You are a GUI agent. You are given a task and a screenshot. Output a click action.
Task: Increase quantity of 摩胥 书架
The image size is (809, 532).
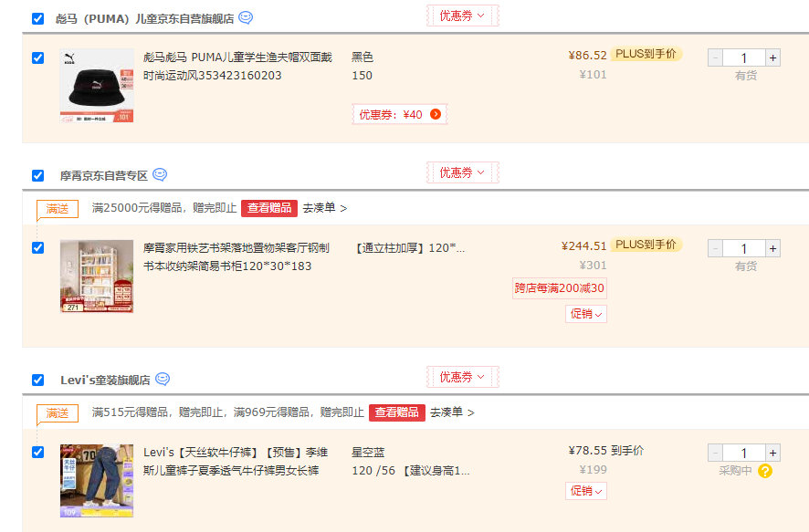[x=772, y=248]
